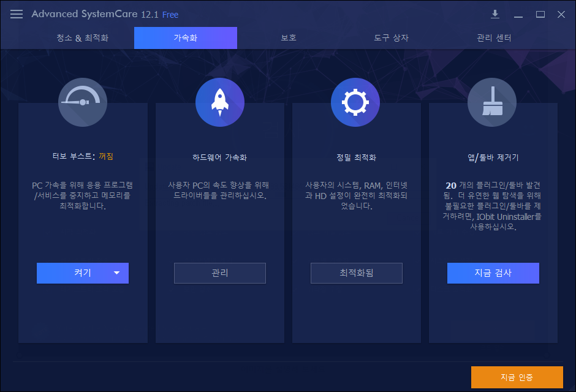Click the 관리 button for hardware drivers
Image resolution: width=576 pixels, height=392 pixels.
pos(219,273)
